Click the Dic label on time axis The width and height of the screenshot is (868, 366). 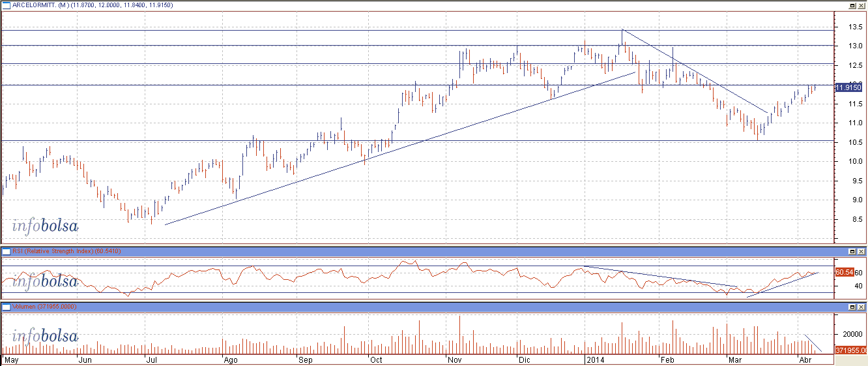click(x=525, y=359)
